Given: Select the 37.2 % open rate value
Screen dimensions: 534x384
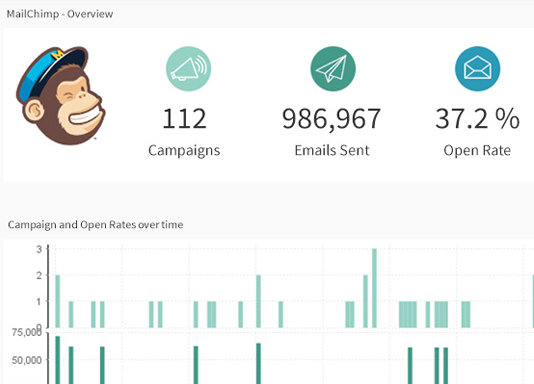Looking at the screenshot, I should point(477,118).
